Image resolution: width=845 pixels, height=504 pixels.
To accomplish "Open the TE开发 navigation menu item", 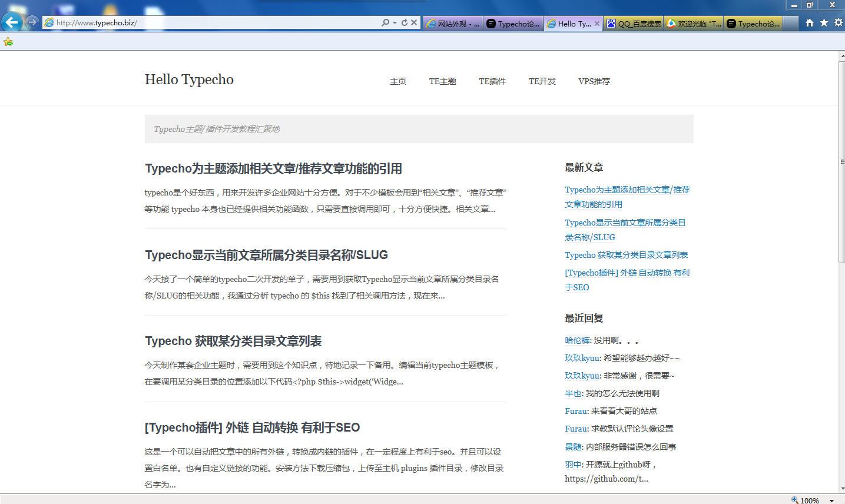I will 542,81.
